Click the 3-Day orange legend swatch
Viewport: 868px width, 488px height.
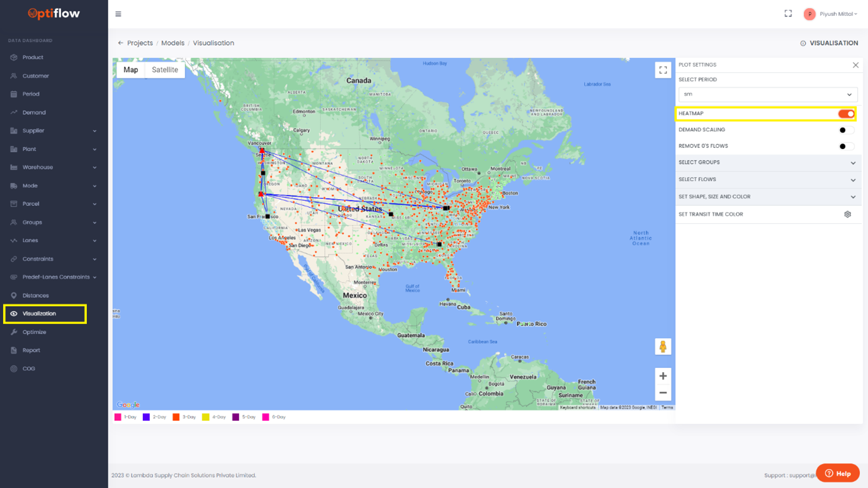(x=176, y=417)
